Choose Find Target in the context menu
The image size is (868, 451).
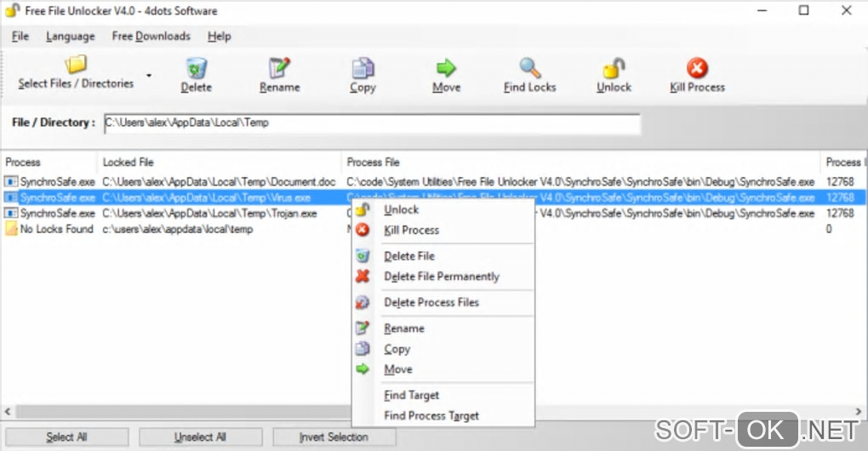coord(443,396)
